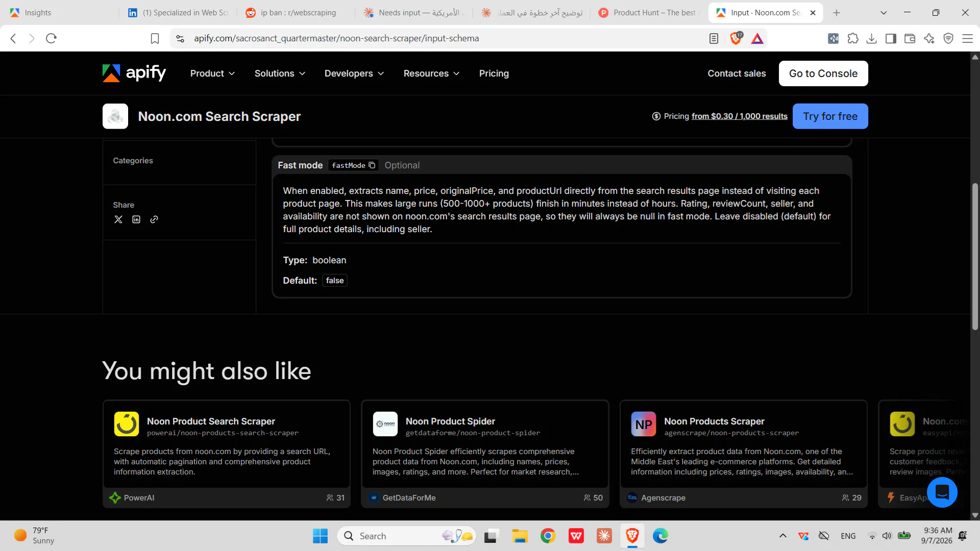Image resolution: width=980 pixels, height=551 pixels.
Task: Open a new browser tab
Action: tap(837, 13)
